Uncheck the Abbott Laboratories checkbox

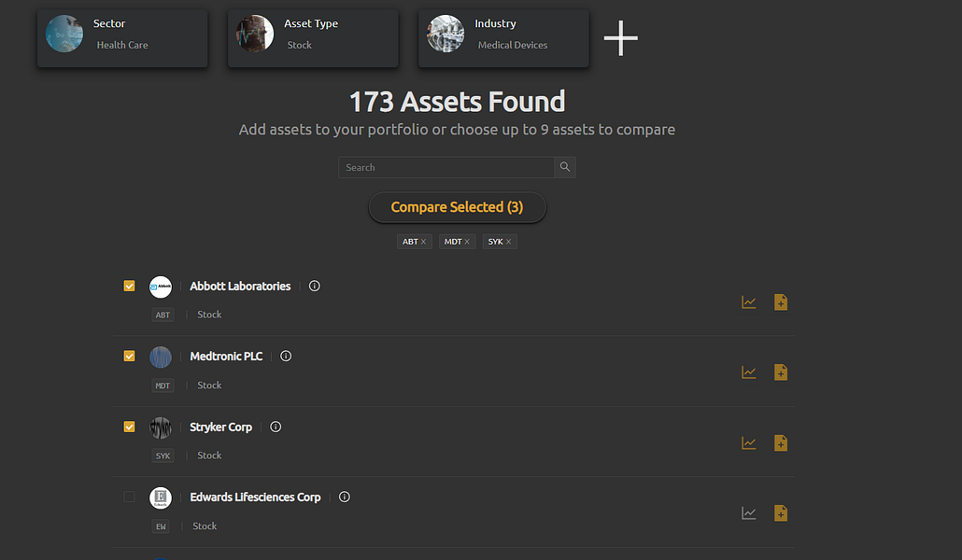coord(129,287)
